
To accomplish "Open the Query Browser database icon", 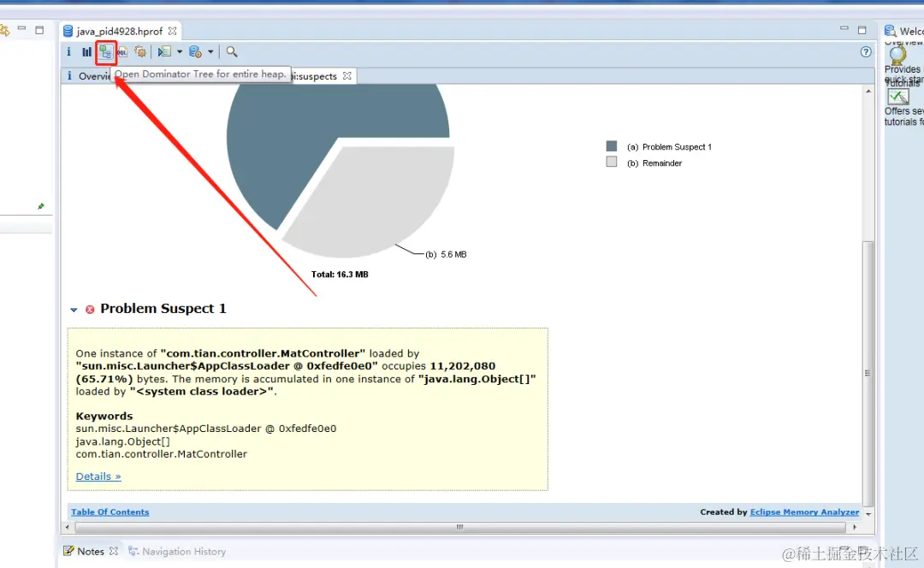I will [195, 52].
